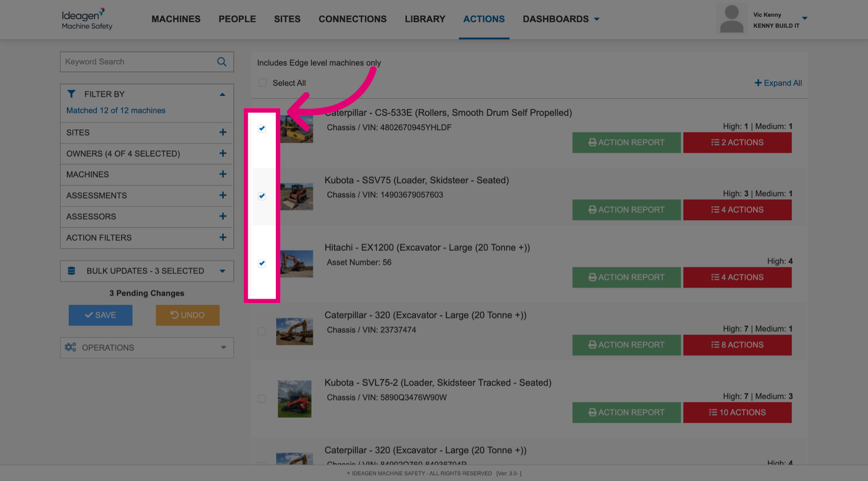Check the Caterpillar 320 VIN 23737474 checkbox

tap(262, 331)
